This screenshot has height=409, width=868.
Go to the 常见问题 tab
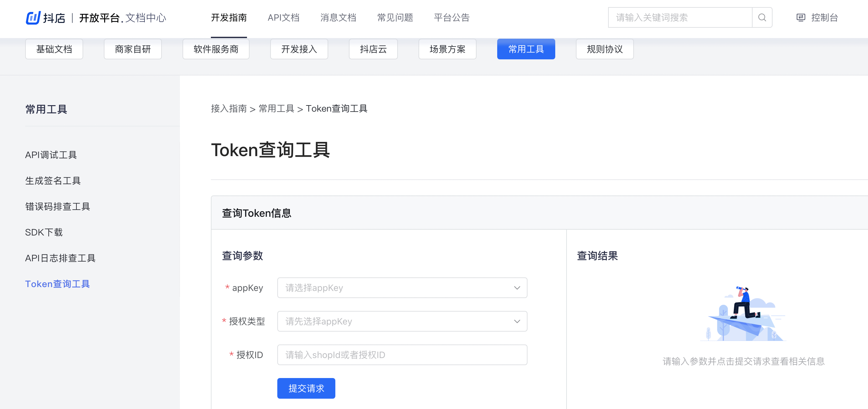click(395, 17)
